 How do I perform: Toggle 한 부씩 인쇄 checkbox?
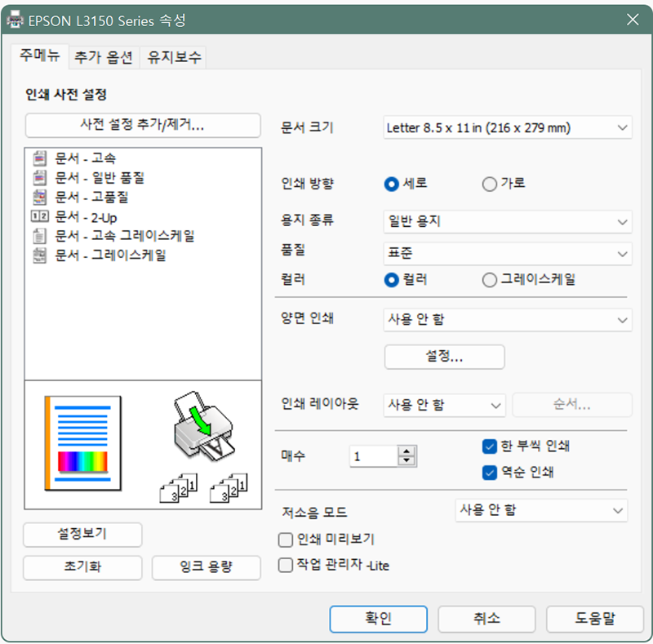pyautogui.click(x=489, y=446)
